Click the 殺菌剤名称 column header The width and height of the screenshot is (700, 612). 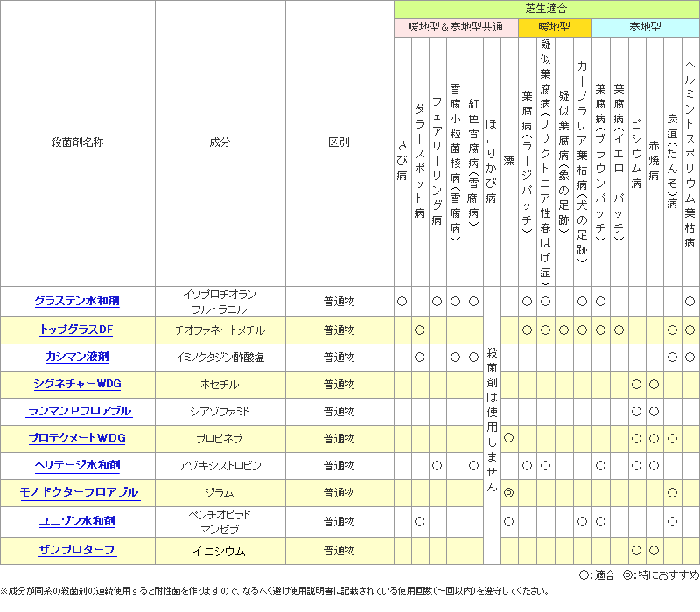pyautogui.click(x=78, y=143)
